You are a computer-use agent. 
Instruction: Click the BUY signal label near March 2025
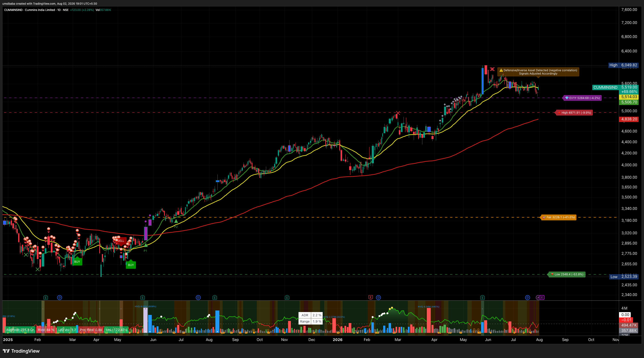coord(77,262)
